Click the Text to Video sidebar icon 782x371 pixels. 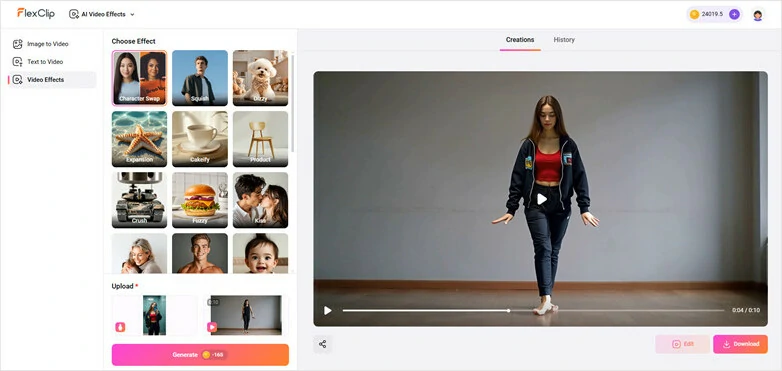coord(17,62)
